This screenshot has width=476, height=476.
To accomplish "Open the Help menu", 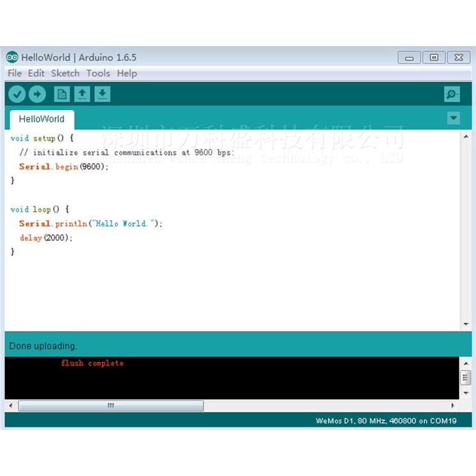I will click(x=127, y=73).
